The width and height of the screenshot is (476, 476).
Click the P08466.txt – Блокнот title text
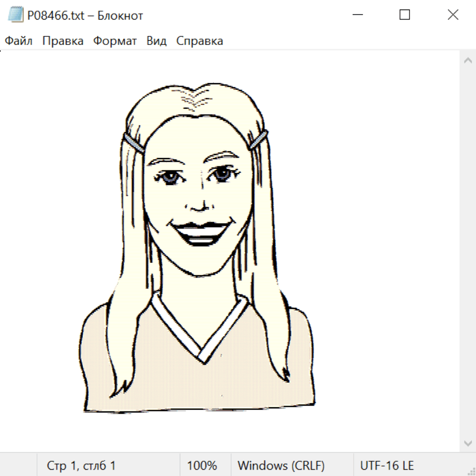85,15
